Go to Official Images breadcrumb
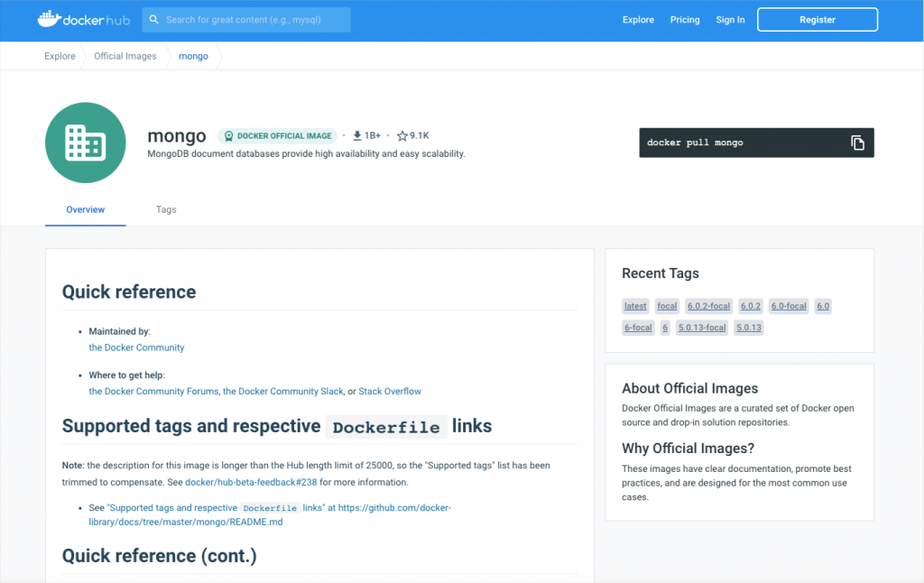The image size is (924, 583). pyautogui.click(x=125, y=56)
